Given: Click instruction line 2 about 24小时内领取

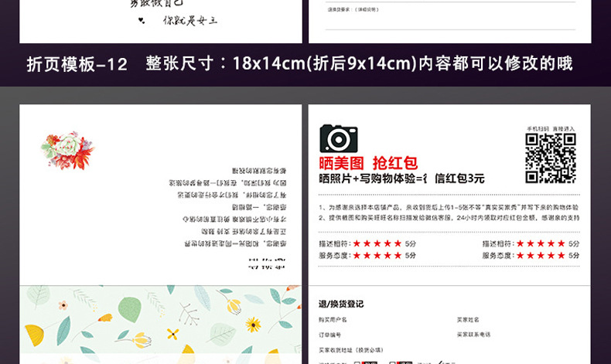Looking at the screenshot, I should click(x=449, y=218).
